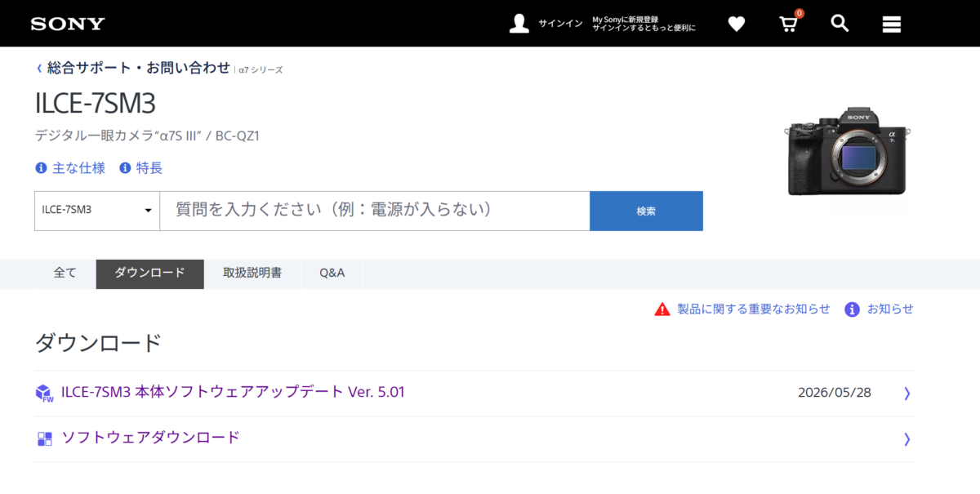Click the ダウンロード section heading
The width and height of the screenshot is (980, 494).
[x=99, y=343]
